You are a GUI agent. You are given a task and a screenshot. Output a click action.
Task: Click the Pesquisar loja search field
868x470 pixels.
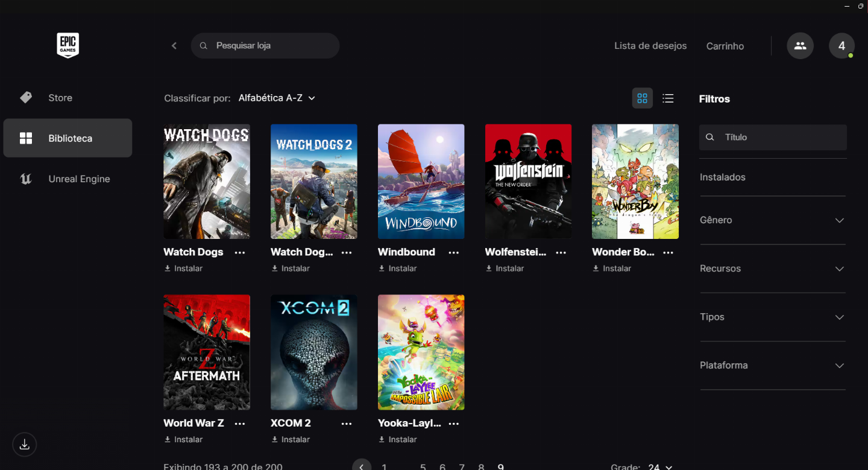265,46
